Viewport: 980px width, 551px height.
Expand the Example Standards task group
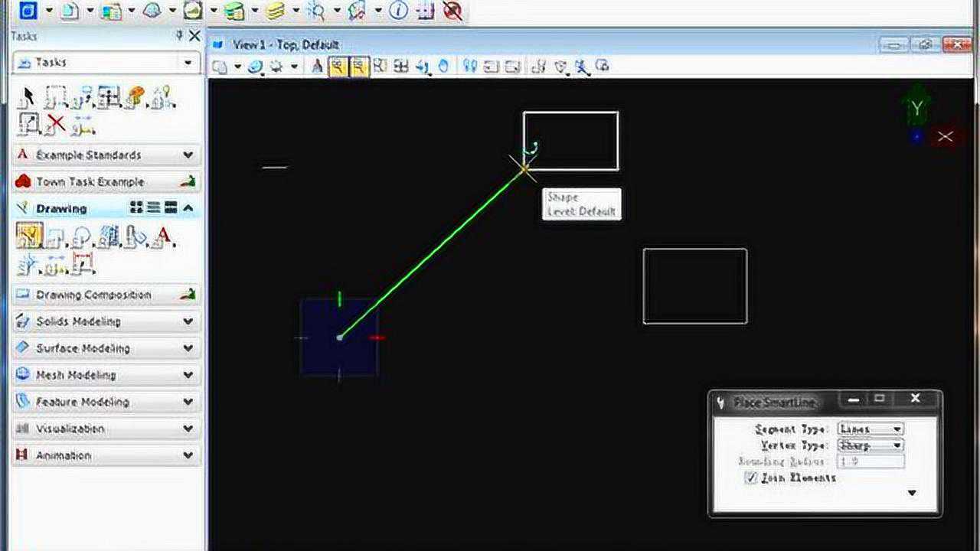[106, 155]
